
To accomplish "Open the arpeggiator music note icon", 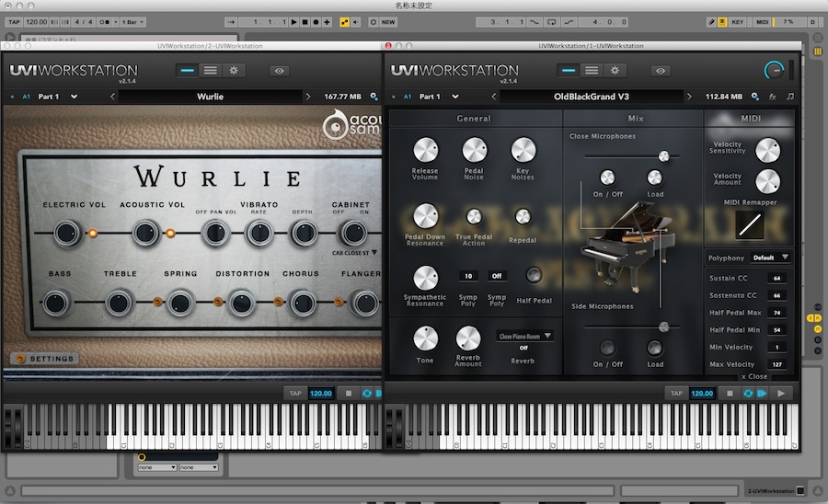I will 790,97.
